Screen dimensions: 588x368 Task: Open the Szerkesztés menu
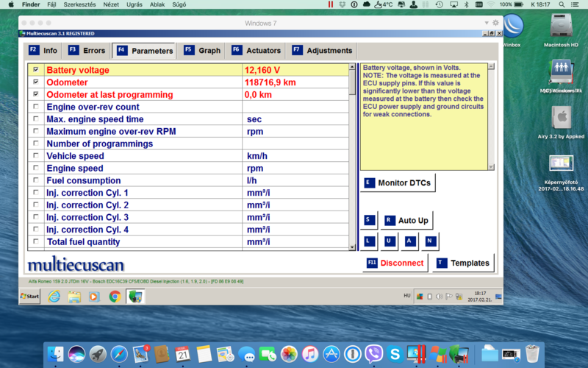click(x=79, y=4)
